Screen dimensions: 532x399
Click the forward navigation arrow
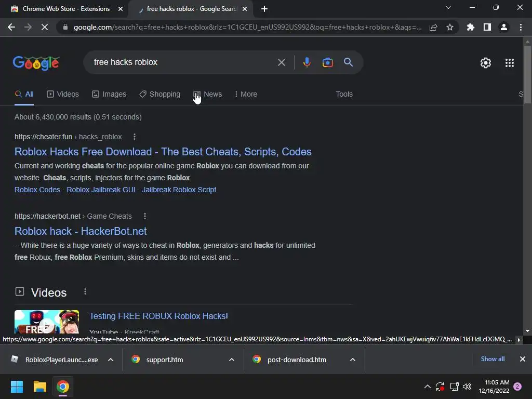pos(28,27)
